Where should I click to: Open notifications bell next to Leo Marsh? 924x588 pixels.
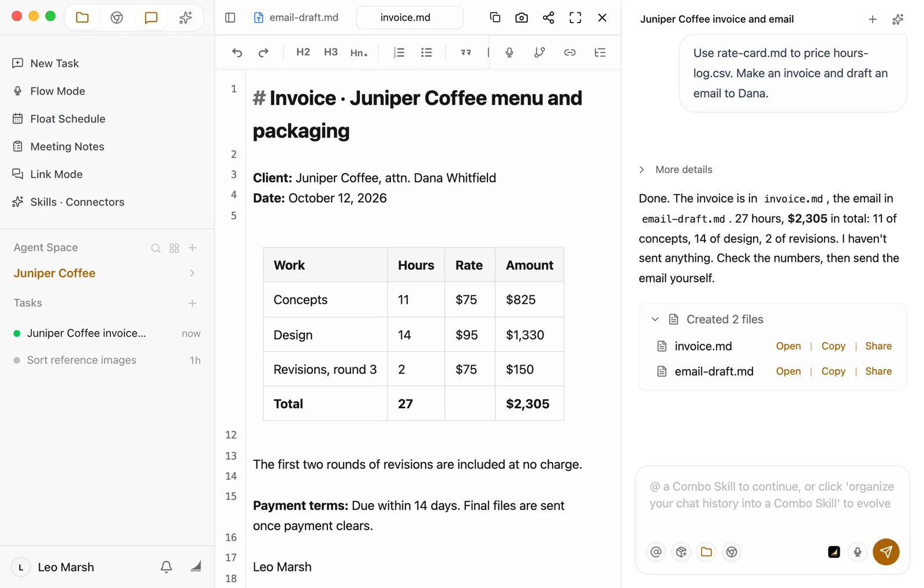coord(166,567)
